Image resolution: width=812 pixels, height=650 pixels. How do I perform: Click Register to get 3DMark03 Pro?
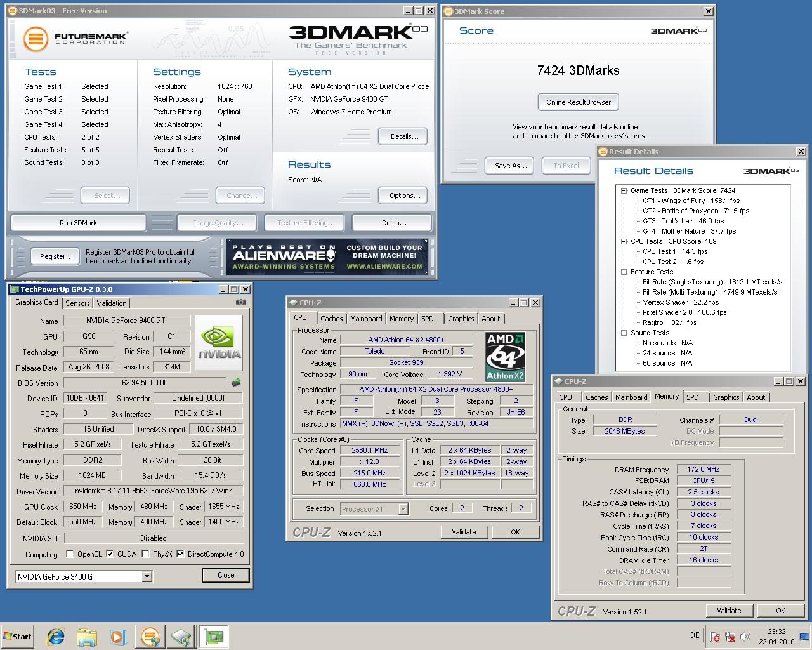[x=56, y=256]
